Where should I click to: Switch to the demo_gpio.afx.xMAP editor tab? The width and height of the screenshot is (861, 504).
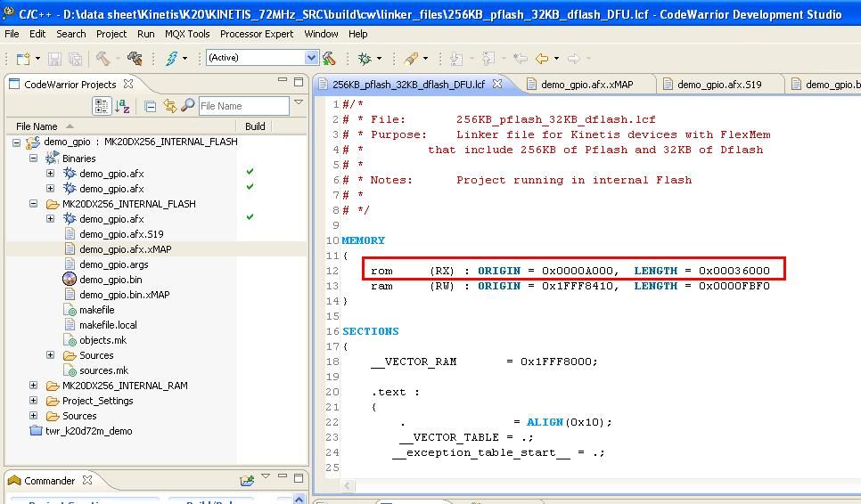[x=587, y=85]
